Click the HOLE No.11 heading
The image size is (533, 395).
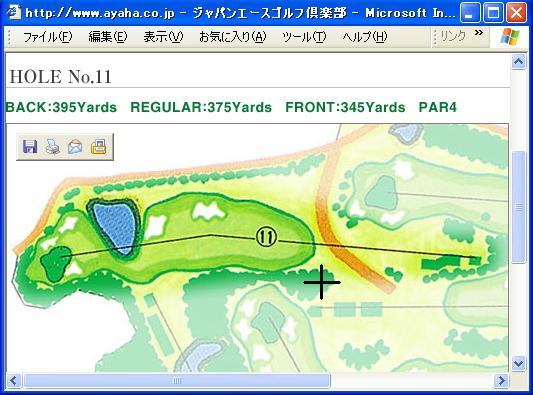pyautogui.click(x=61, y=76)
